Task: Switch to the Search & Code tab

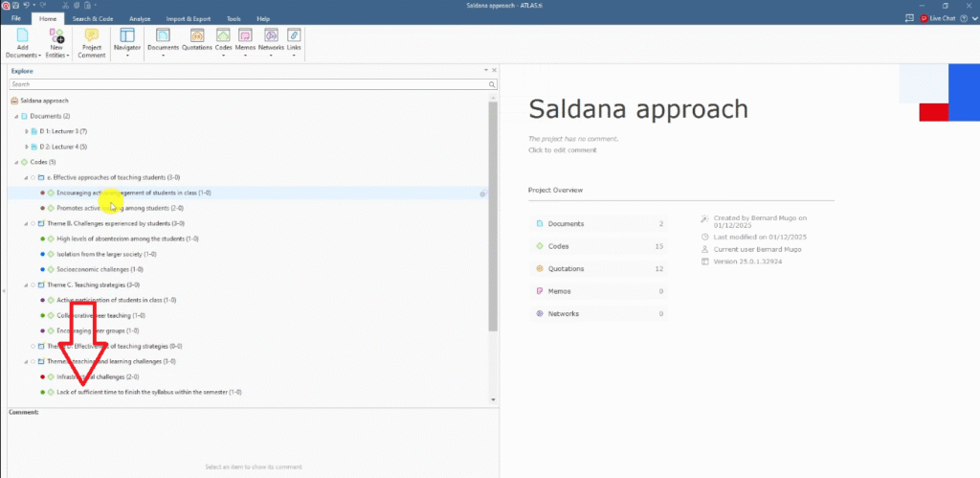Action: 93,18
